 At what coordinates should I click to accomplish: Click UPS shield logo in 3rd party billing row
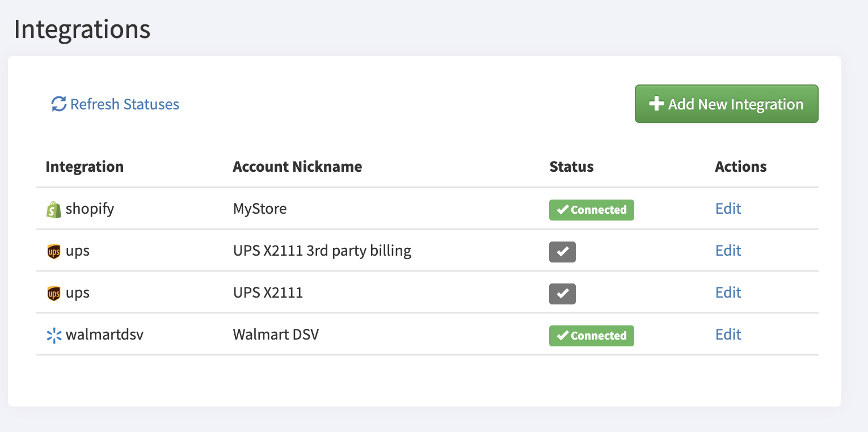(x=53, y=251)
